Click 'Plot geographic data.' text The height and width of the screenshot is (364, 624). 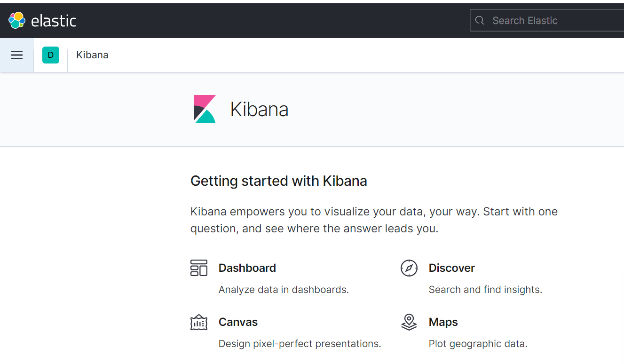click(x=478, y=344)
